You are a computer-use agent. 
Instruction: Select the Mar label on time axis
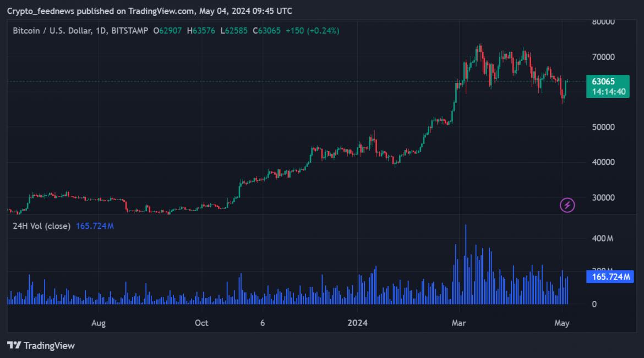coord(459,323)
